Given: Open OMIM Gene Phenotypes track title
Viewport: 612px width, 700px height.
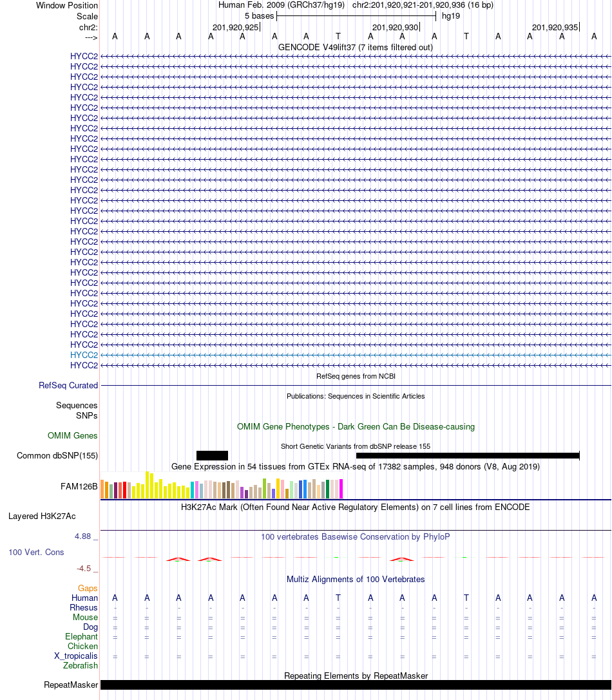Looking at the screenshot, I should pyautogui.click(x=356, y=427).
